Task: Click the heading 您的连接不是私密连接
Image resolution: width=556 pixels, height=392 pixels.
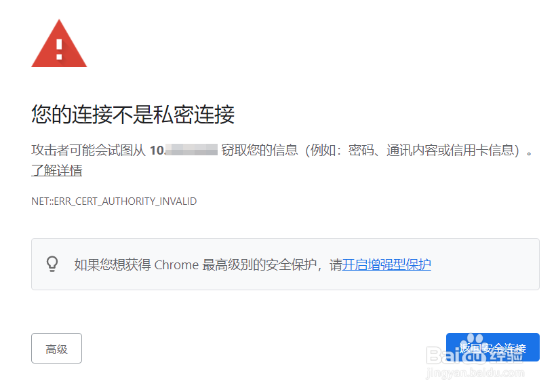Action: (133, 114)
